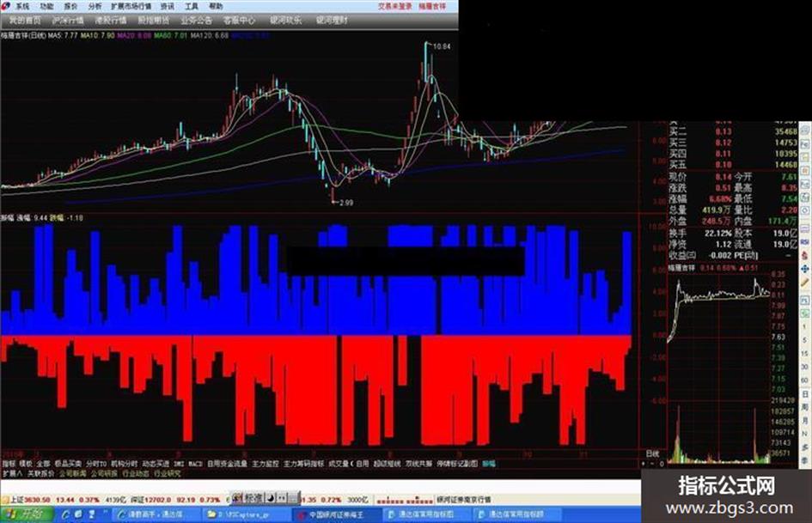Select the 60-minute period button
812x523 pixels.
(805, 380)
